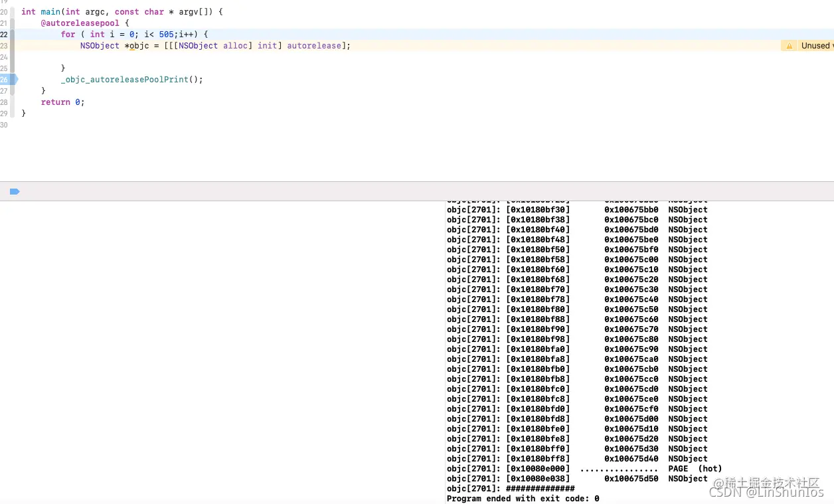
Task: Click console address [0x10180bfc8]
Action: (538, 399)
